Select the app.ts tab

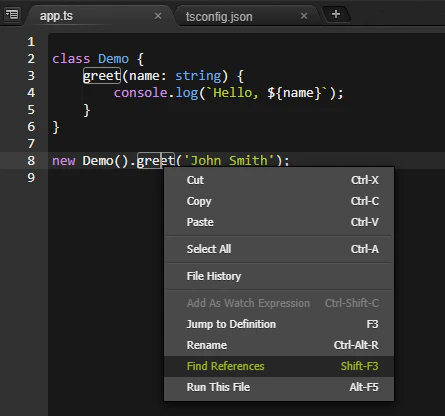[56, 16]
